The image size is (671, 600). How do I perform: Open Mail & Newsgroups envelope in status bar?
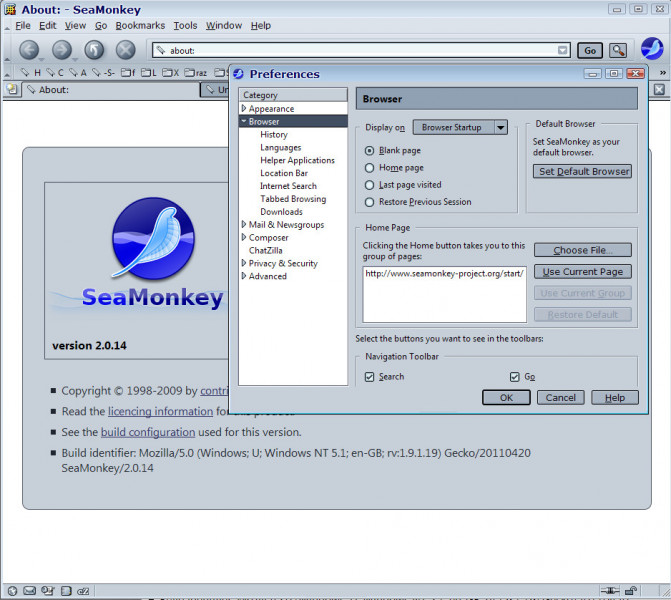pos(29,591)
